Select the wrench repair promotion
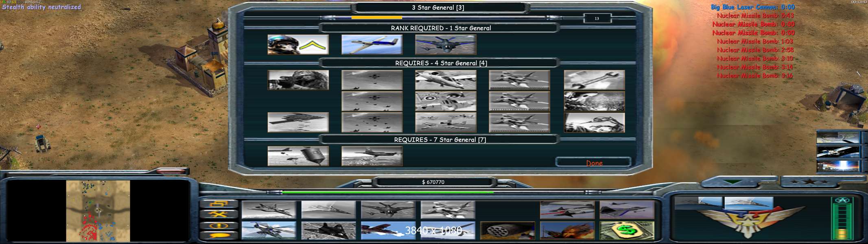The image size is (868, 244). coord(594,80)
